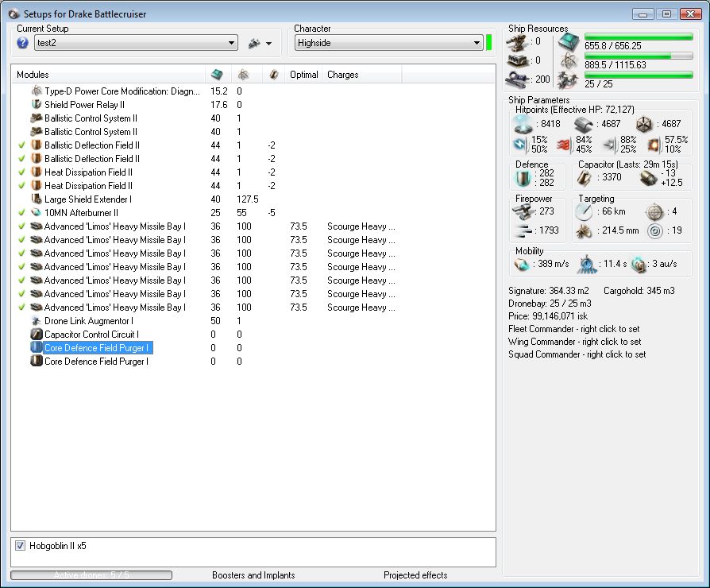This screenshot has height=588, width=710.
Task: Click Fleet Commander right click to set
Action: pos(573,329)
